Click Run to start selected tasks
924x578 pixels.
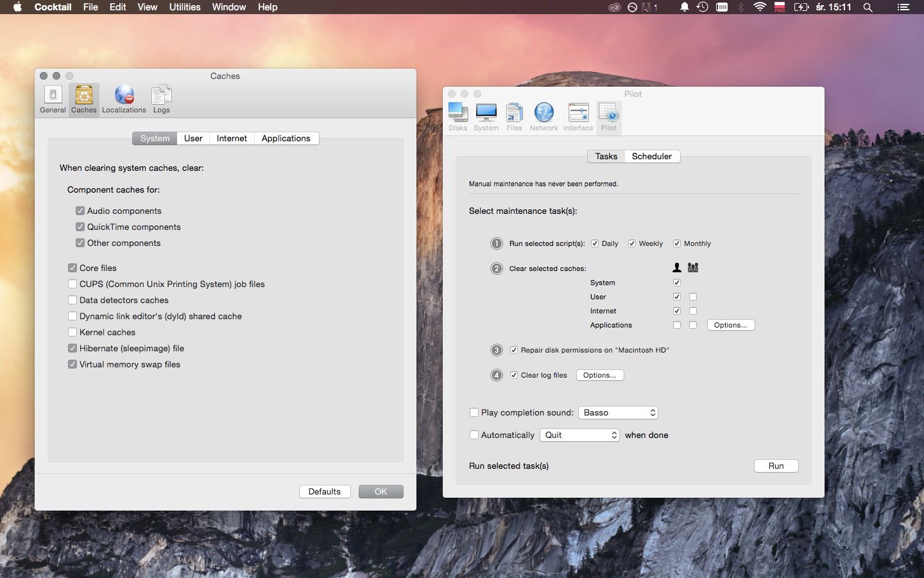point(776,466)
